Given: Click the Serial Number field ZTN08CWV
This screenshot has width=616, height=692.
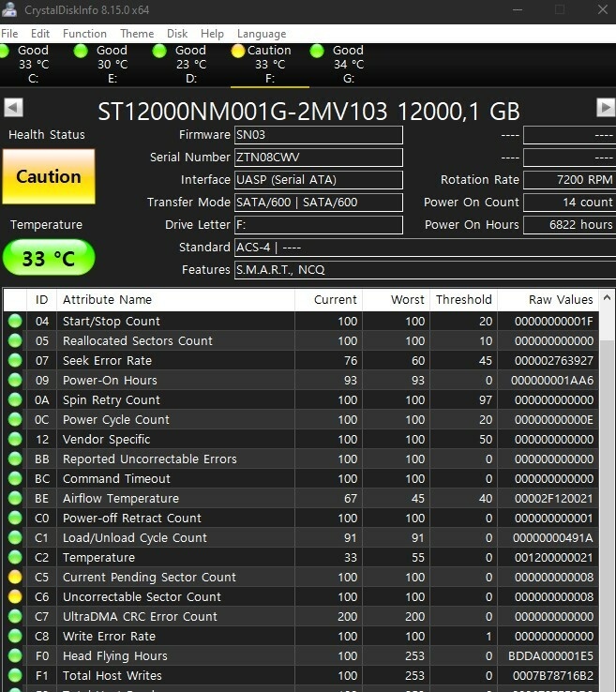Looking at the screenshot, I should (x=318, y=158).
